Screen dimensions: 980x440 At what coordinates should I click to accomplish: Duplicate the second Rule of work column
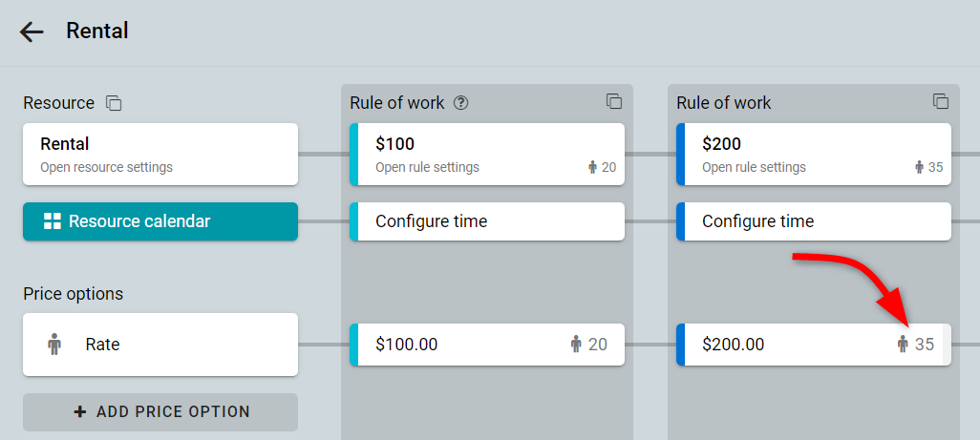pyautogui.click(x=941, y=101)
